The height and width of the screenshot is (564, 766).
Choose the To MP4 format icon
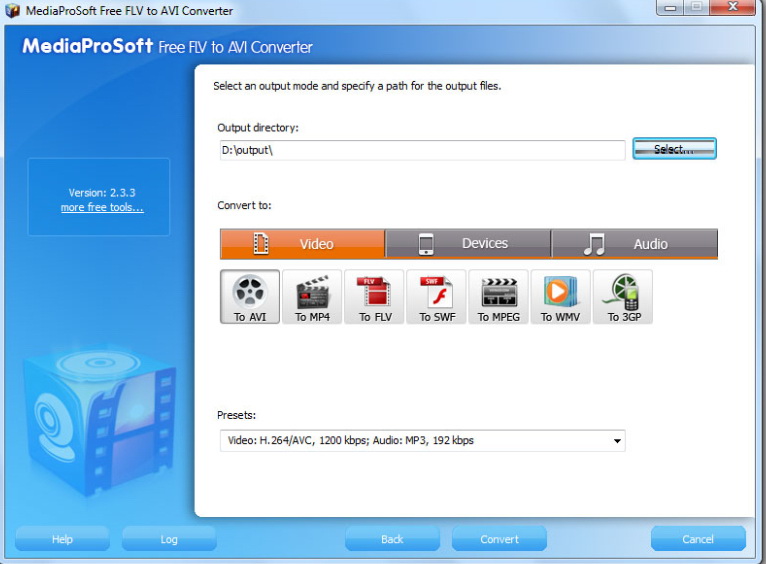pos(312,296)
